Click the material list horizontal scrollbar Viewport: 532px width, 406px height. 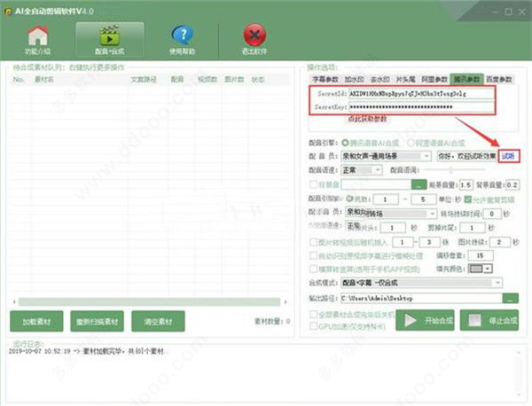[x=149, y=302]
